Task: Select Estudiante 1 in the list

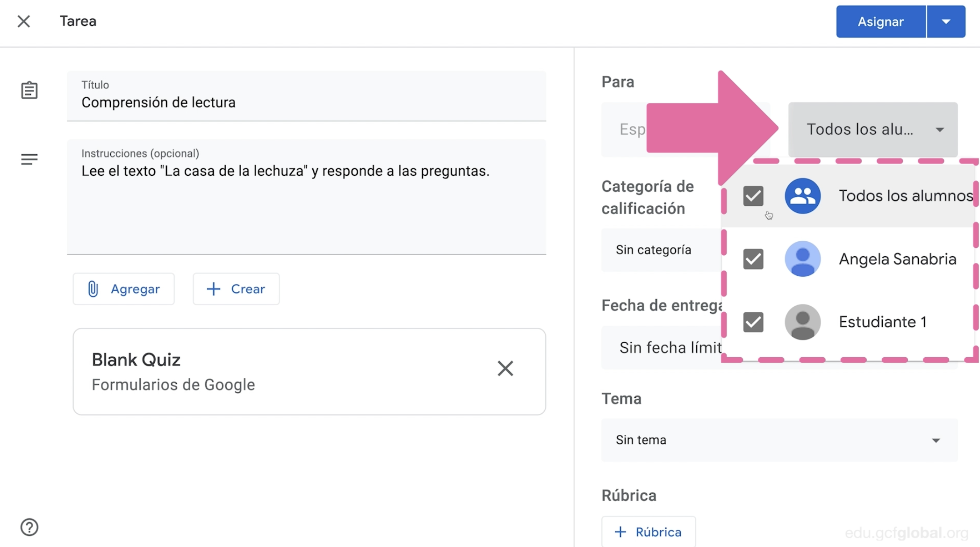Action: click(848, 322)
